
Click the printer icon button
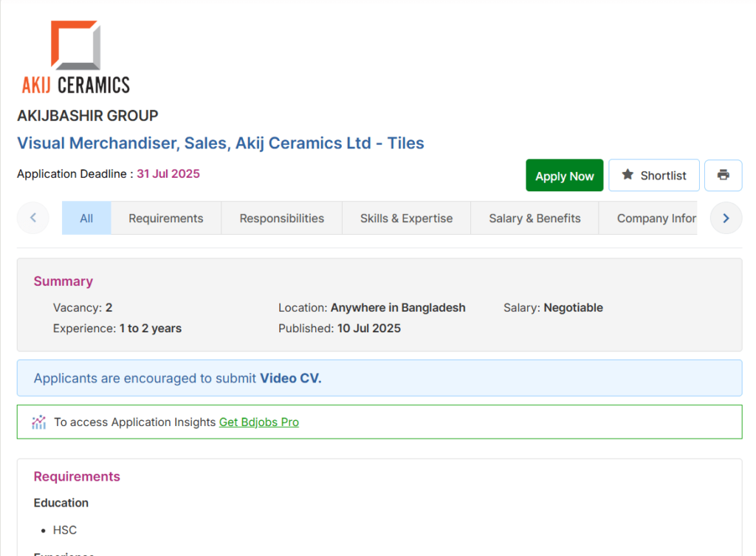pos(723,175)
